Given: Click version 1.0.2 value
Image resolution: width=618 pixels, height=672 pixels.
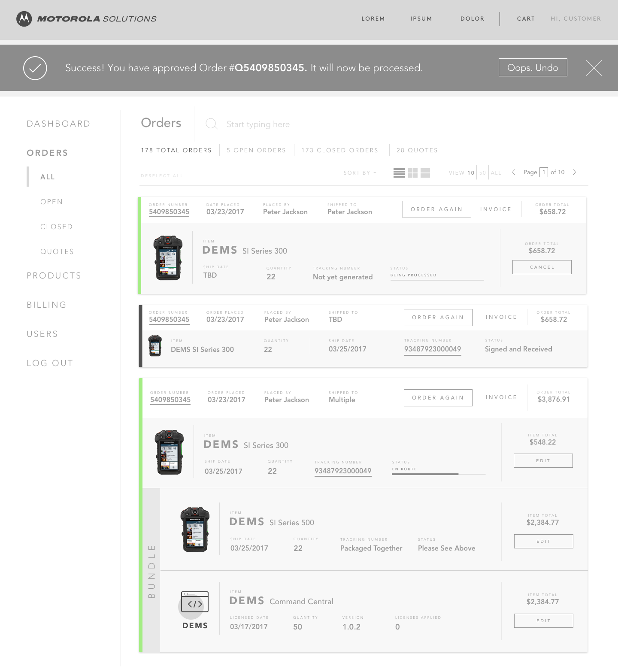Looking at the screenshot, I should point(351,627).
